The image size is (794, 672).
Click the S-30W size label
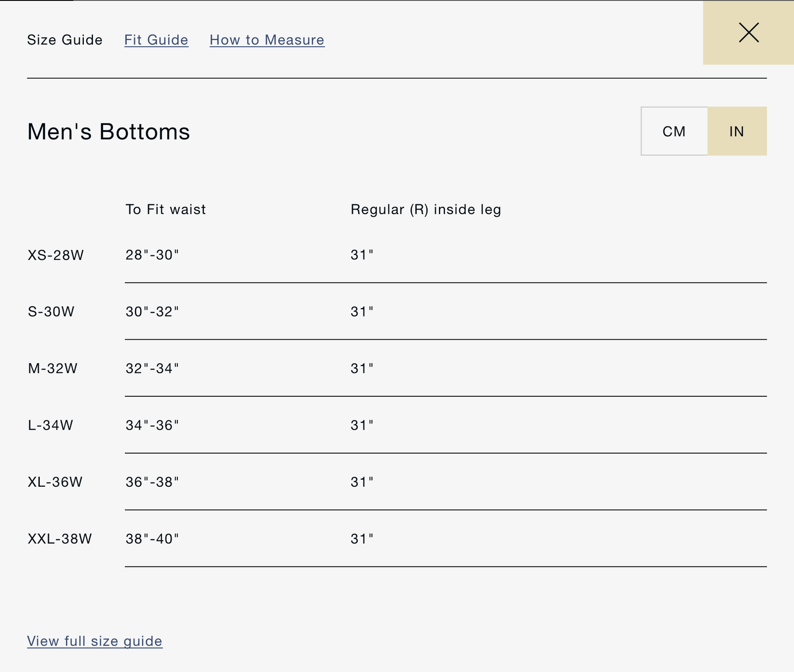(51, 312)
